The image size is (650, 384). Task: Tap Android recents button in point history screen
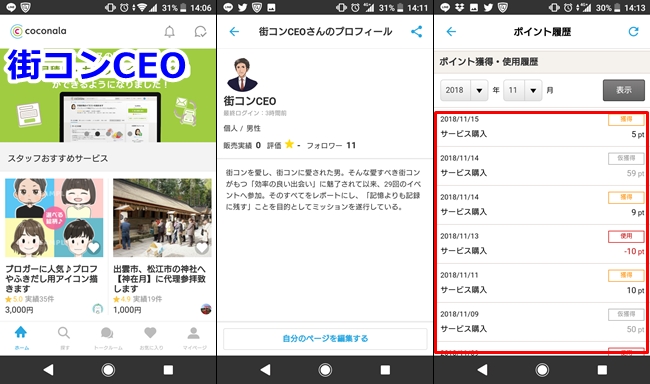602,369
